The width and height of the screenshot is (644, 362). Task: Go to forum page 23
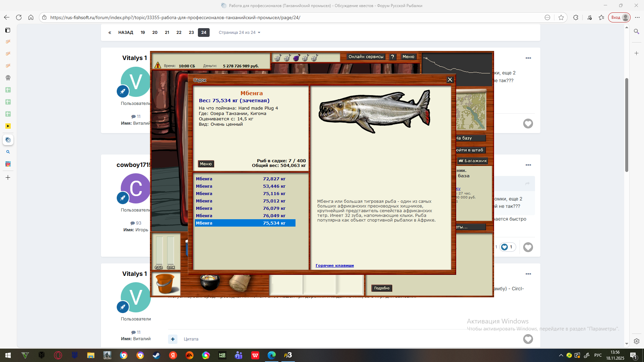(x=191, y=33)
